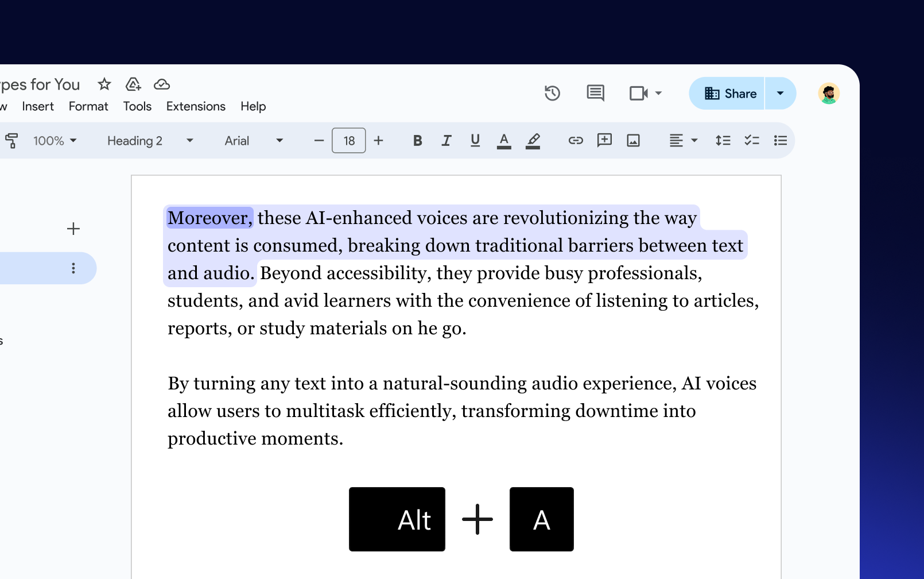The width and height of the screenshot is (924, 579).
Task: Click the font size input field
Action: pos(348,140)
